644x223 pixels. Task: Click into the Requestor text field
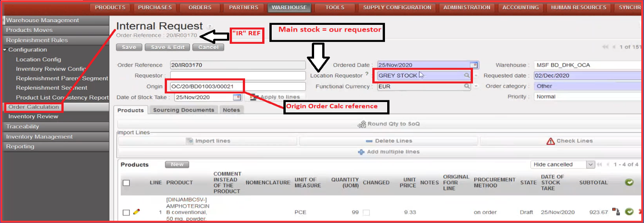tap(238, 76)
